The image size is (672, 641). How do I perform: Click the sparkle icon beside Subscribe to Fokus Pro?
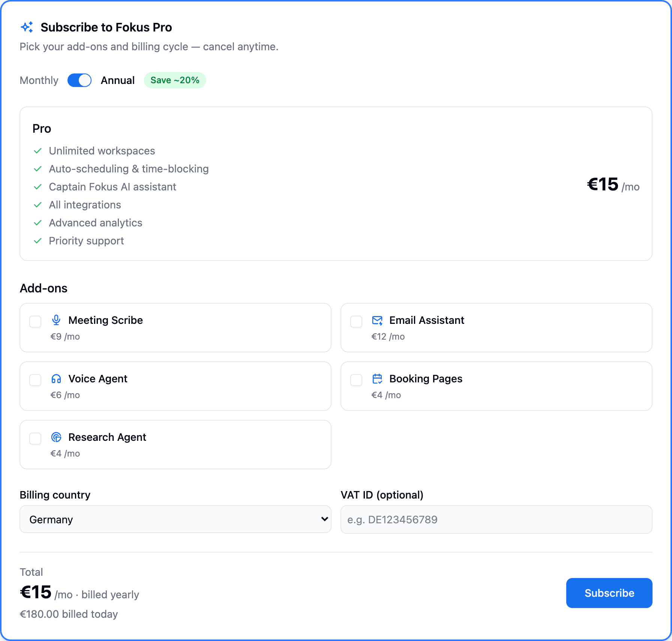coord(27,27)
